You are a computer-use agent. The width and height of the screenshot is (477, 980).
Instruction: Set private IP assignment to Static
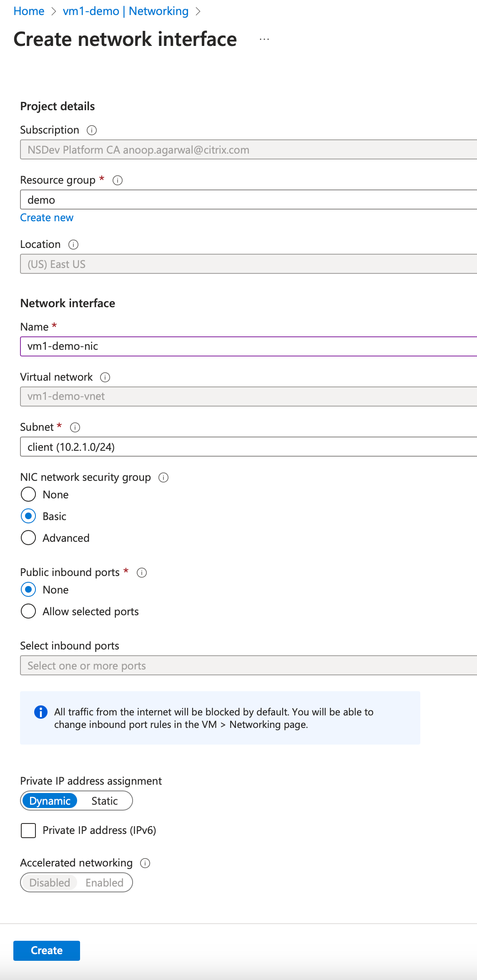(x=105, y=801)
